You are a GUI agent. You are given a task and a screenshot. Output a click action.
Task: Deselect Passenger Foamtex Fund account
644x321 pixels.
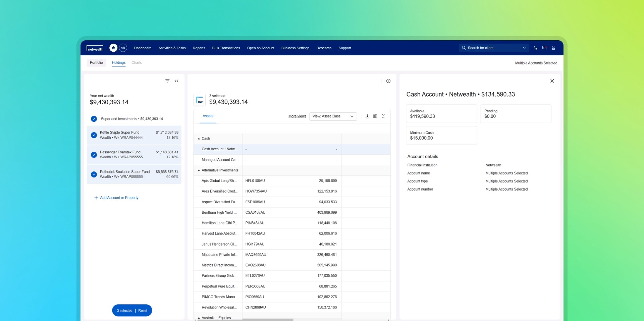click(94, 155)
